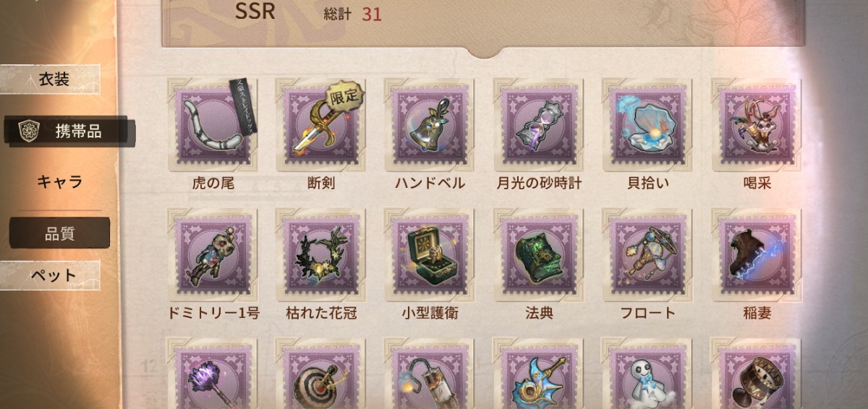This screenshot has width=868, height=409.
Task: Select the dartboard target accessory
Action: click(320, 374)
